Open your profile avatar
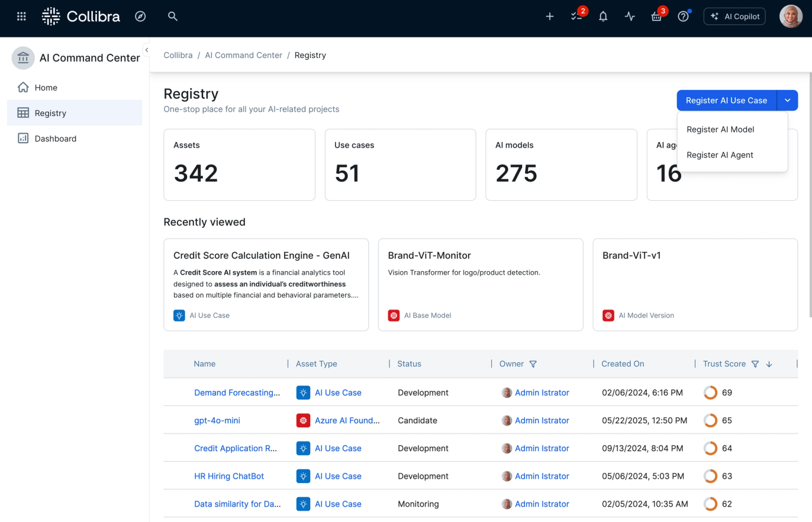Viewport: 812px width, 522px height. click(791, 16)
